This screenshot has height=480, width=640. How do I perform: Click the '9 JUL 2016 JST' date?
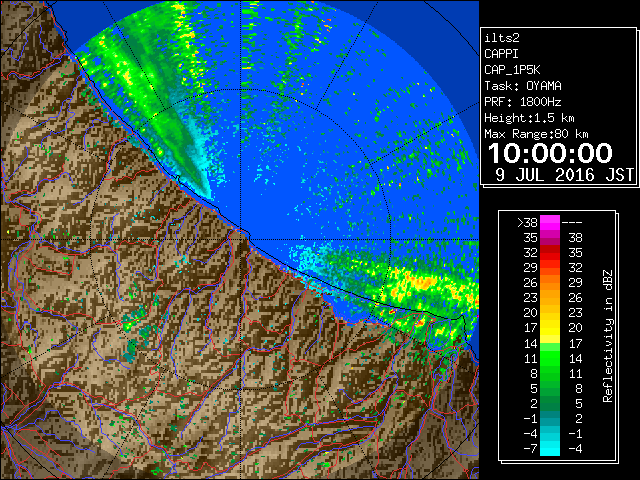564,175
